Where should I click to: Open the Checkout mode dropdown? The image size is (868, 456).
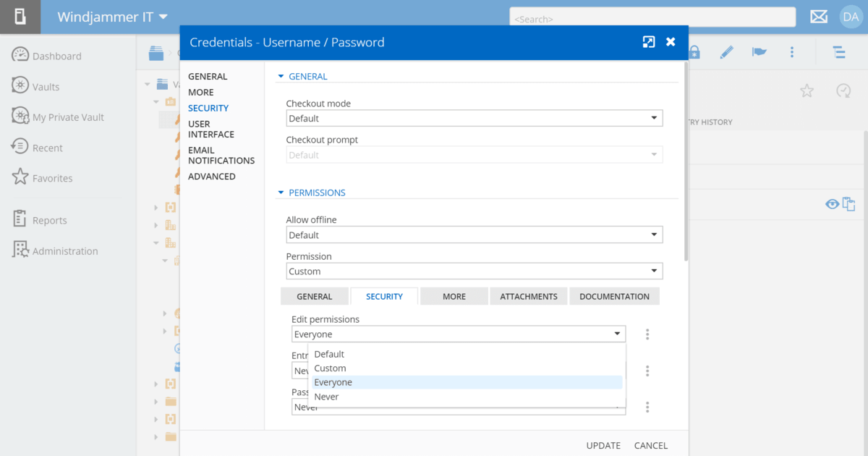click(x=475, y=118)
